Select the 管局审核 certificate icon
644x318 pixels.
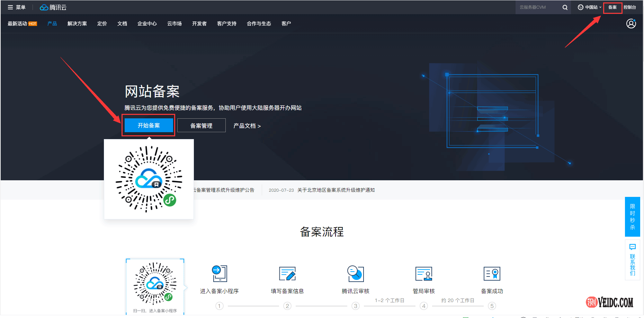pyautogui.click(x=423, y=274)
